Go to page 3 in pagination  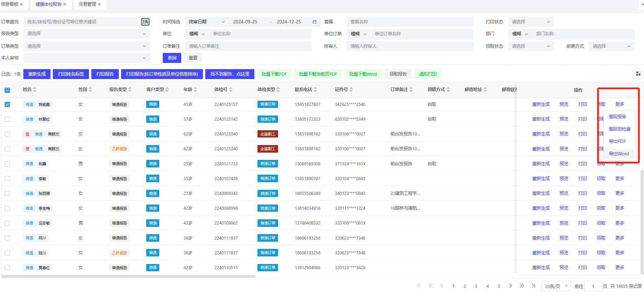pos(476,286)
